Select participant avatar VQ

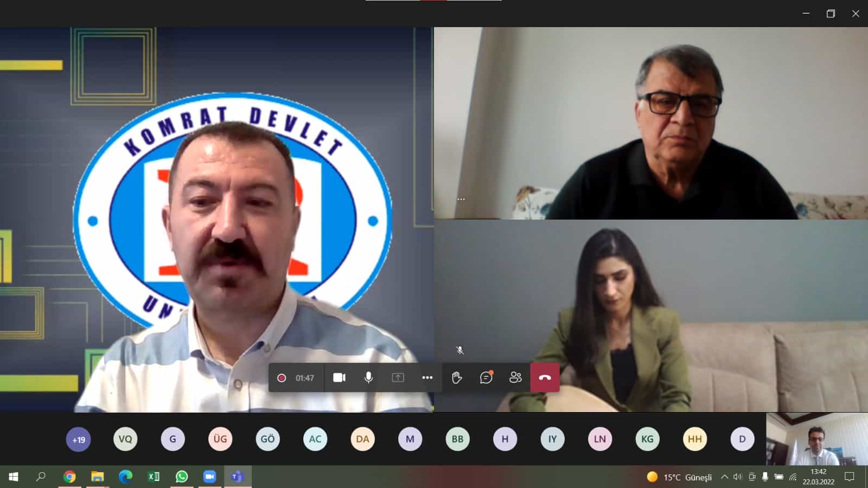click(x=125, y=439)
